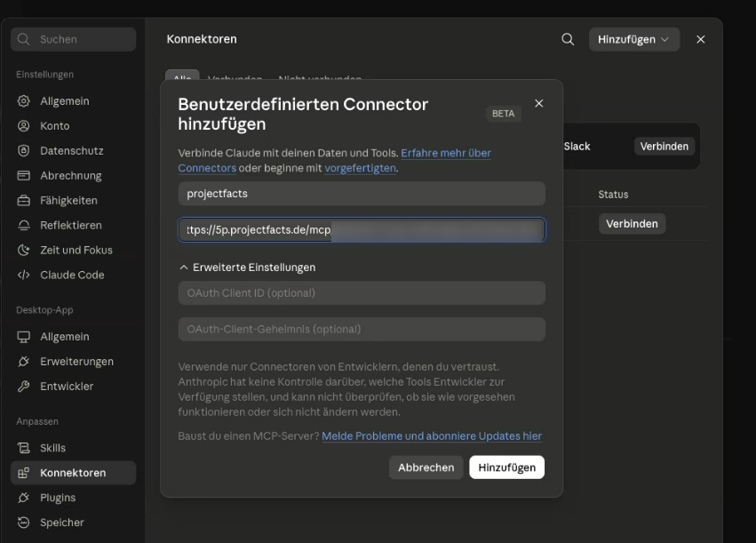This screenshot has width=756, height=543.
Task: Open Allgemein settings under Einstellungen
Action: 65,100
